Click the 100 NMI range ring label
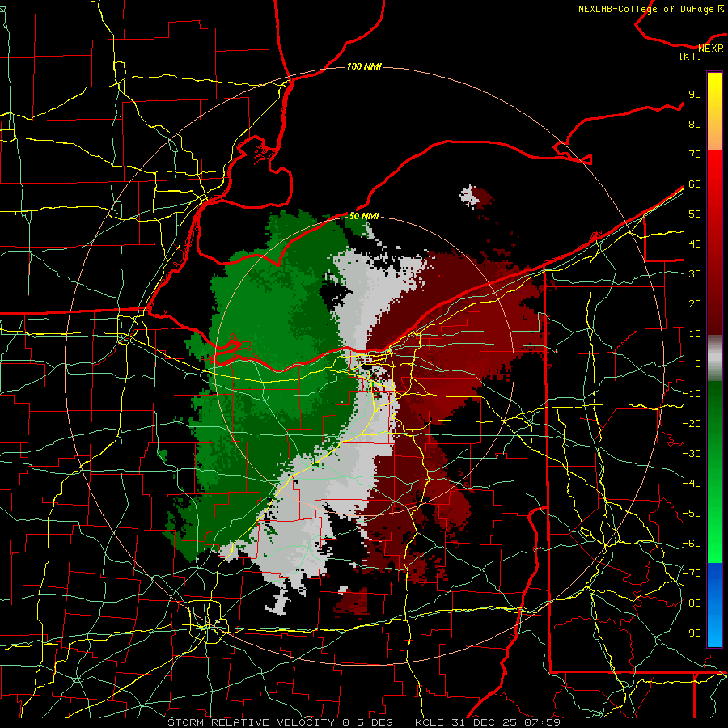 pos(364,66)
